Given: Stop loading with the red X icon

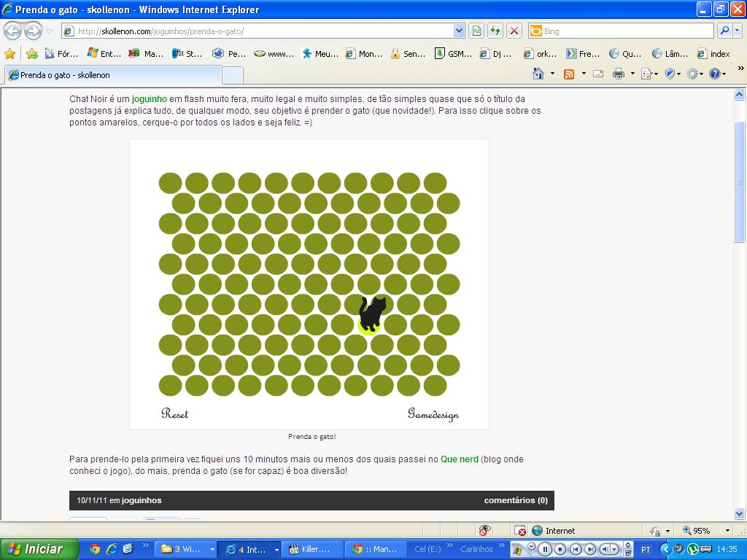Looking at the screenshot, I should tap(514, 31).
